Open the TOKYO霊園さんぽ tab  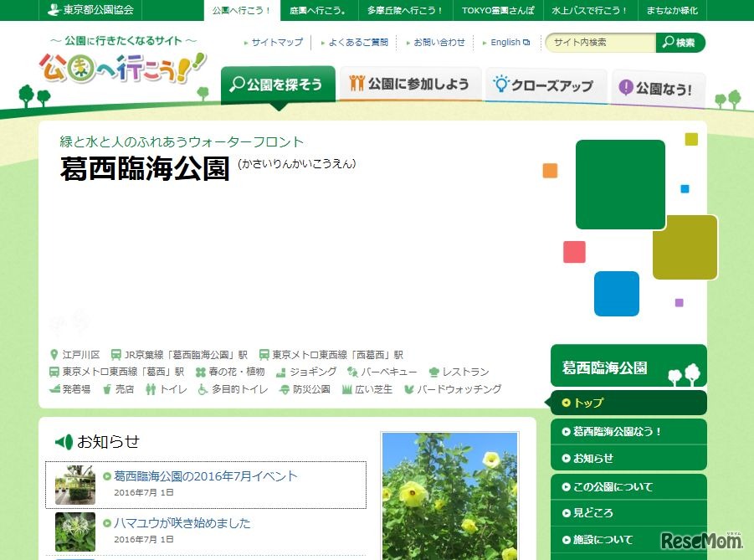point(498,10)
